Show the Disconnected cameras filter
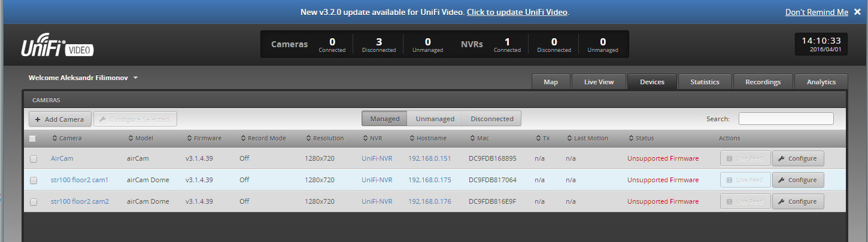Image resolution: width=868 pixels, height=242 pixels. pos(491,119)
